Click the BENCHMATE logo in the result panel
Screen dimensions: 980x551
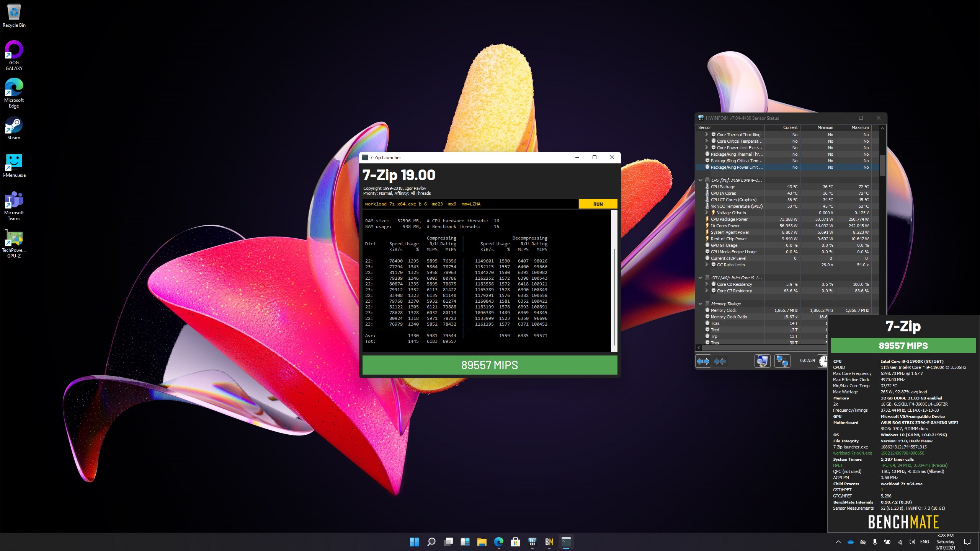[903, 522]
